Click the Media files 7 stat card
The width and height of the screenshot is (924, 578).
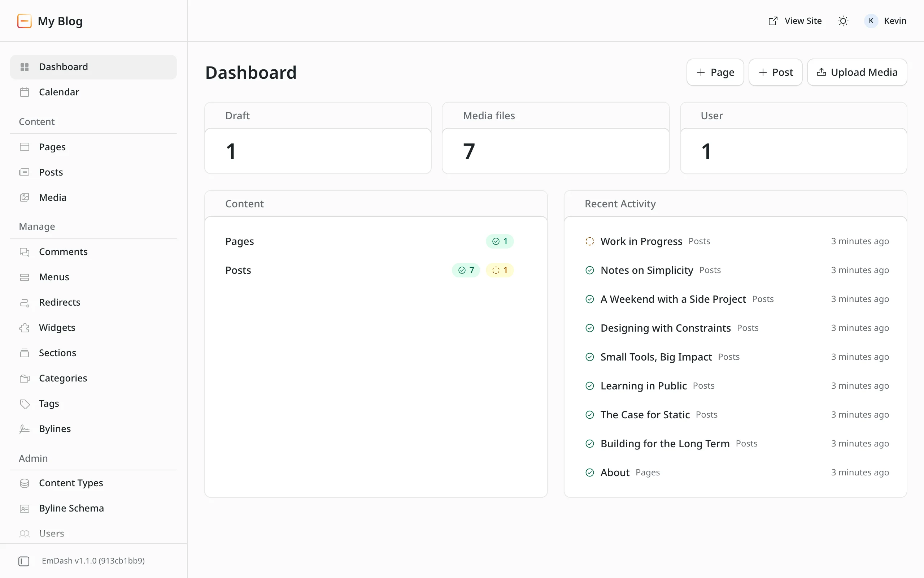pos(555,138)
